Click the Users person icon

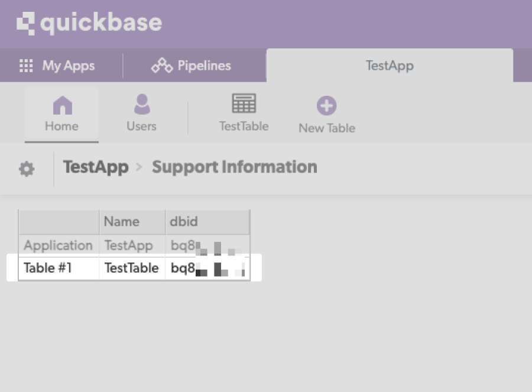pos(142,104)
